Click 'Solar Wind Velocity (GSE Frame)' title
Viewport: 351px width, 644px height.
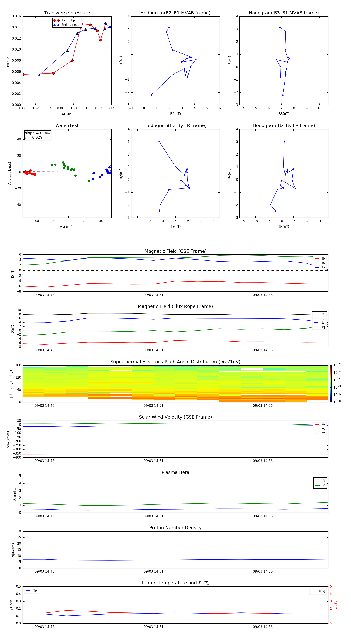pyautogui.click(x=175, y=417)
